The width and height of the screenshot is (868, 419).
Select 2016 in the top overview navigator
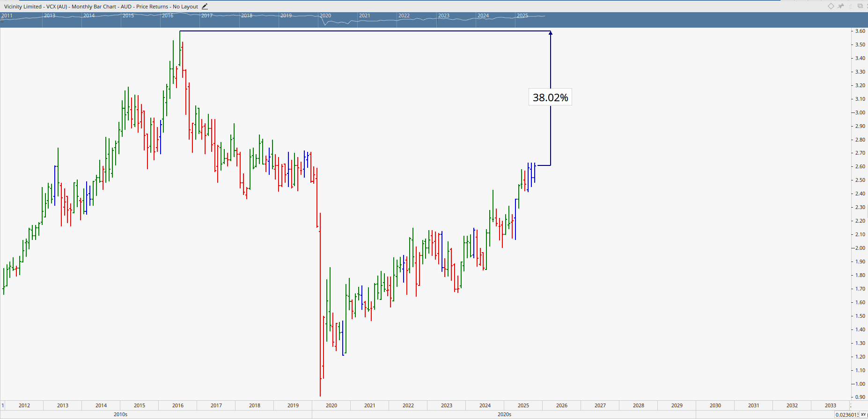pyautogui.click(x=168, y=15)
